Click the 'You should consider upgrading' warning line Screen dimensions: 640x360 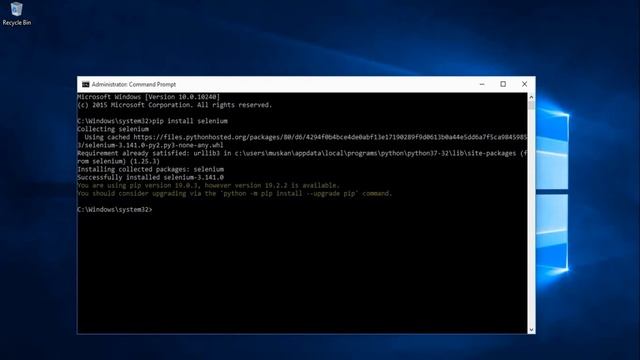point(234,193)
